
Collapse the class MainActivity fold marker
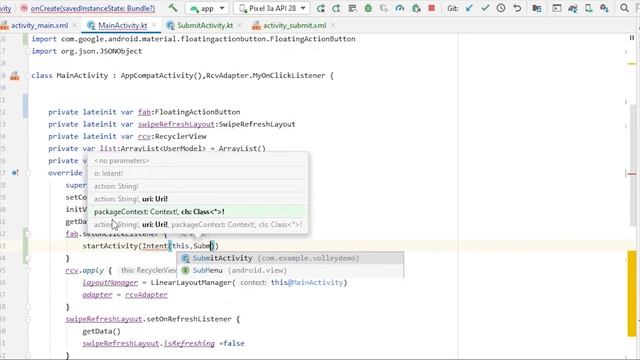tap(28, 76)
